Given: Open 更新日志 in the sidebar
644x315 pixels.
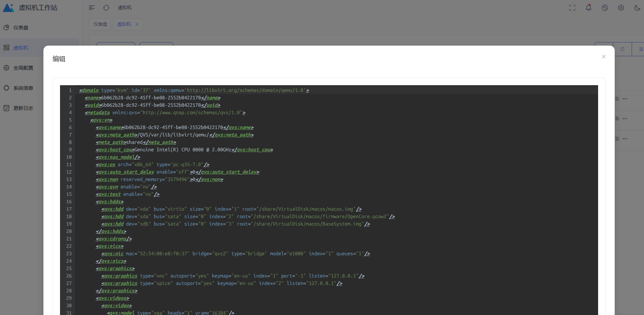Looking at the screenshot, I should [23, 108].
